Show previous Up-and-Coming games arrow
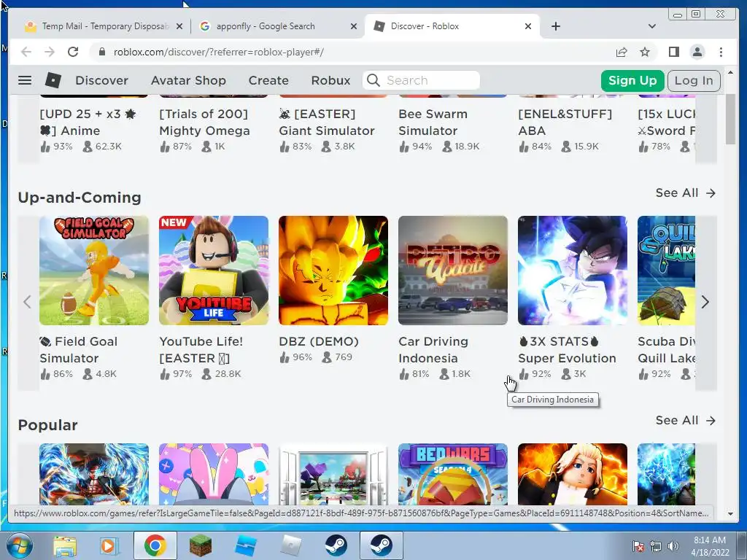Image resolution: width=747 pixels, height=560 pixels. tap(28, 302)
